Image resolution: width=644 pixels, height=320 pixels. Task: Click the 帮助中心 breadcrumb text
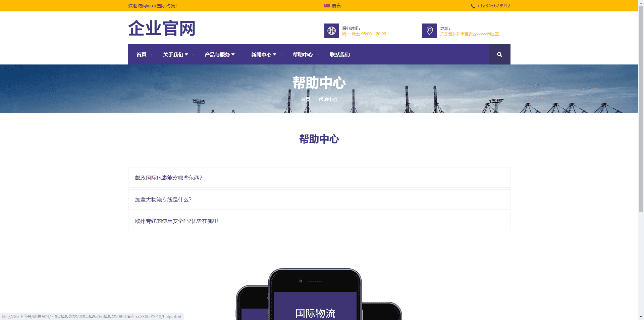(x=328, y=99)
